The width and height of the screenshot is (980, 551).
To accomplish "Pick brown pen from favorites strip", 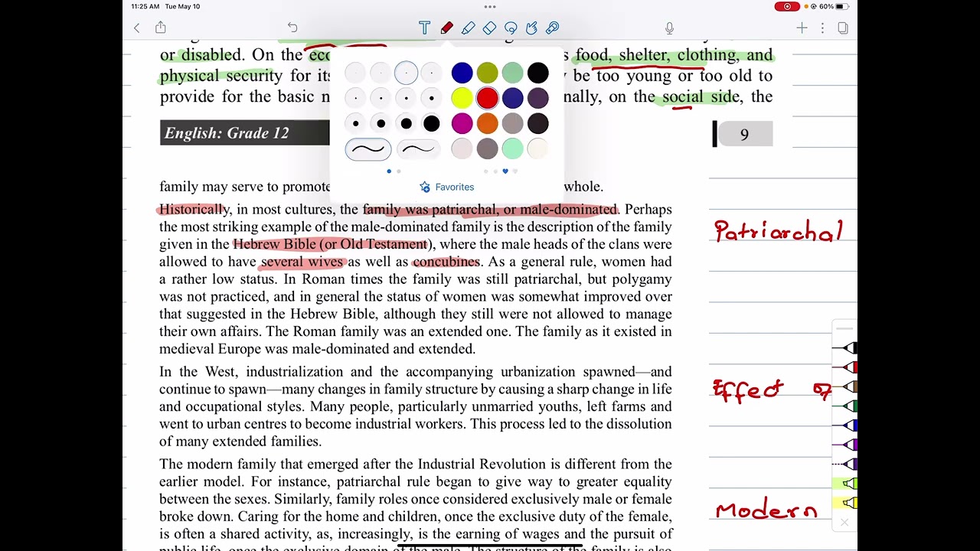I will 845,386.
